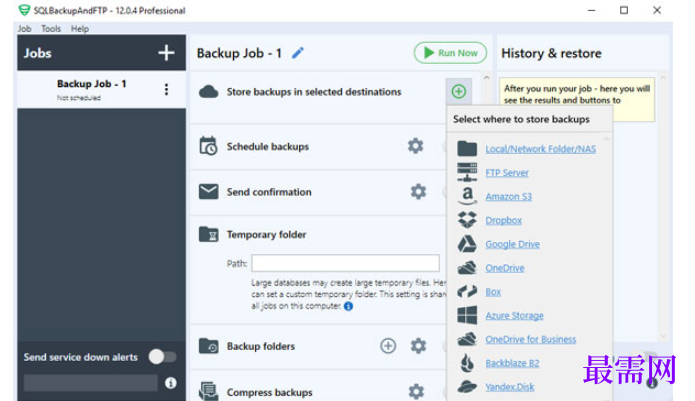Click the OneDrive for Business cloud icon
The height and width of the screenshot is (401, 695).
[467, 339]
